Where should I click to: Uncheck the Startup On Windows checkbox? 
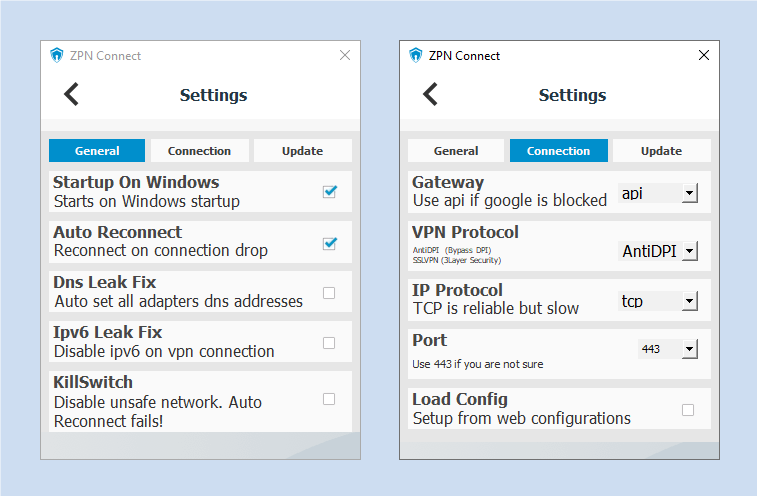pyautogui.click(x=330, y=192)
